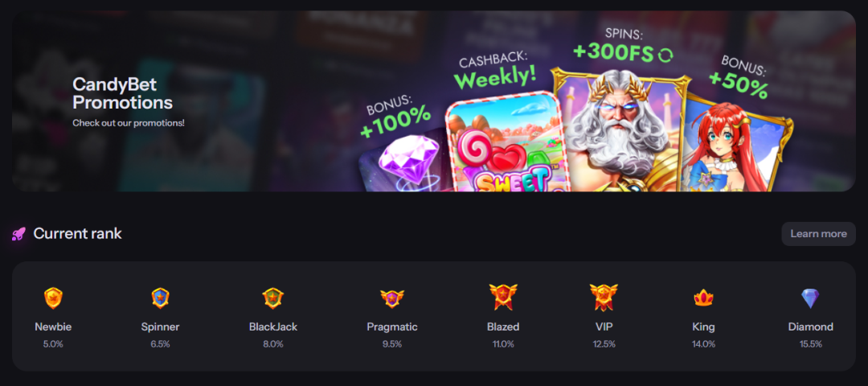
Task: Click the CandyBet Promotions heading
Action: tap(122, 93)
